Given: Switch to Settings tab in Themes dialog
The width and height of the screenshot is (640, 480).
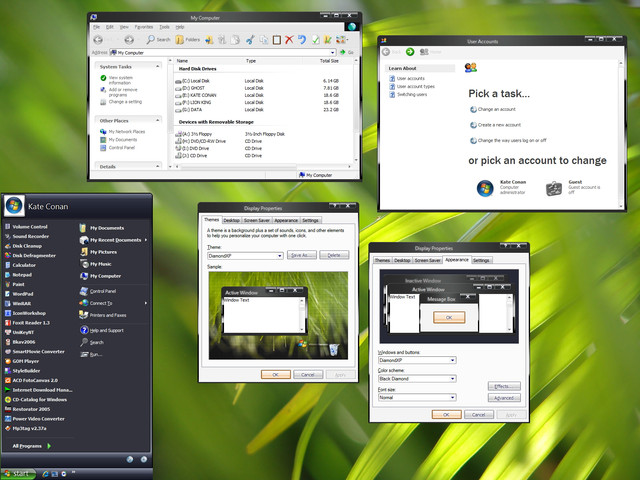Looking at the screenshot, I should 310,220.
